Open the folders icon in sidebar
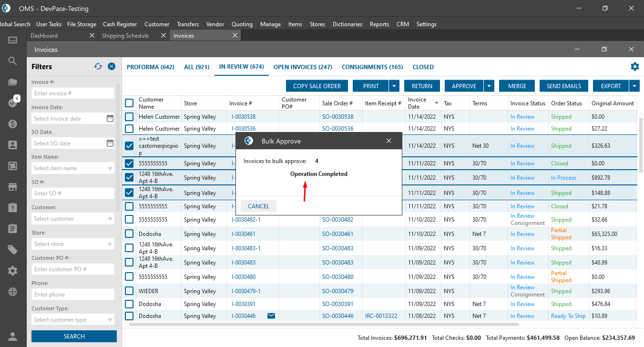Screen dimensions: 644x347 tap(13, 82)
